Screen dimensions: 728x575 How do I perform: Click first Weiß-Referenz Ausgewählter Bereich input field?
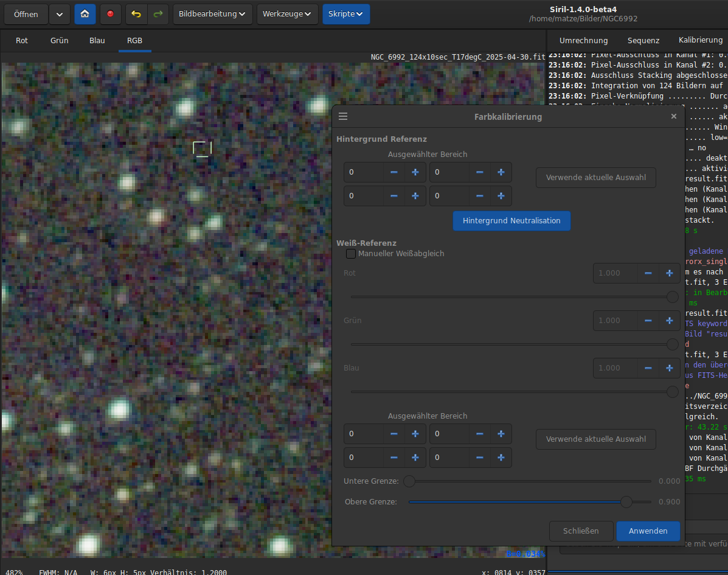(x=364, y=434)
